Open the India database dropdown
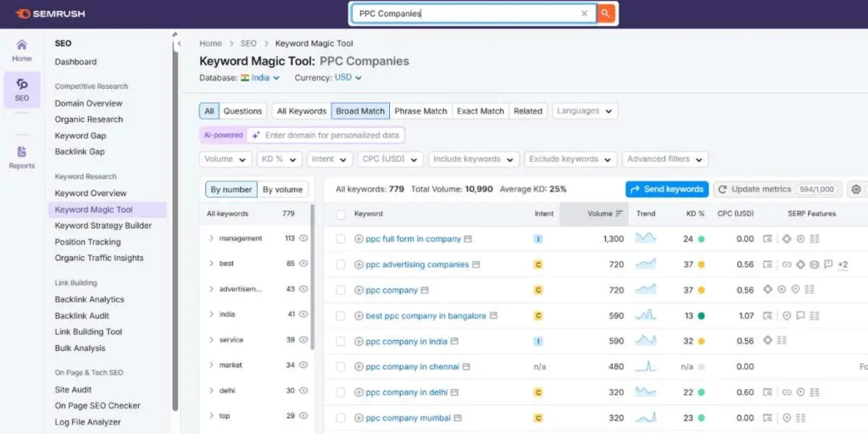 (x=260, y=77)
